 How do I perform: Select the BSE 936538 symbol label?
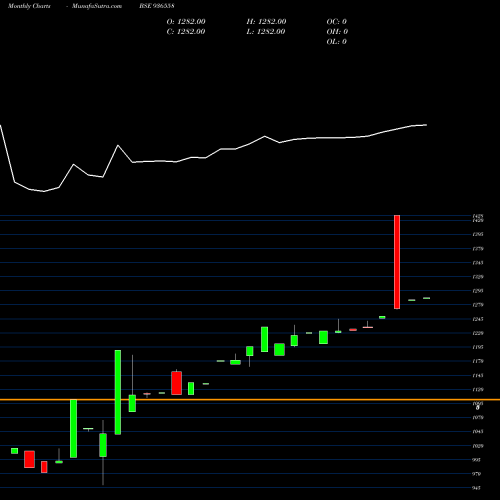point(157,6)
